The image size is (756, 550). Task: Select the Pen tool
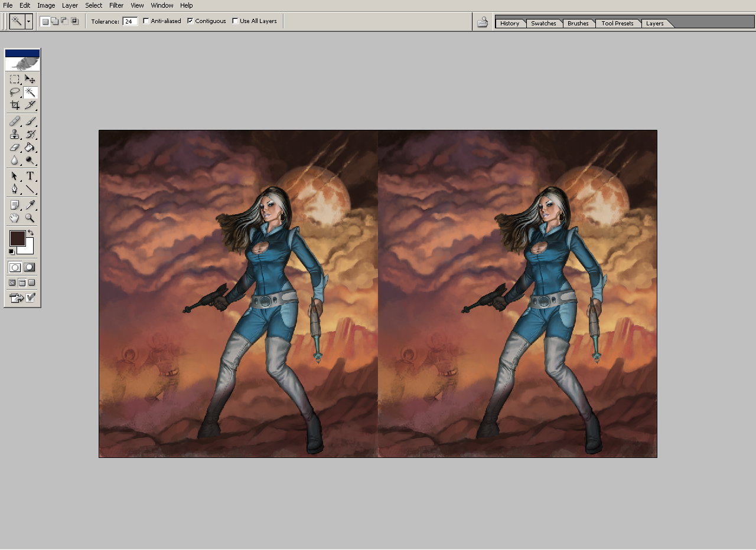point(15,189)
